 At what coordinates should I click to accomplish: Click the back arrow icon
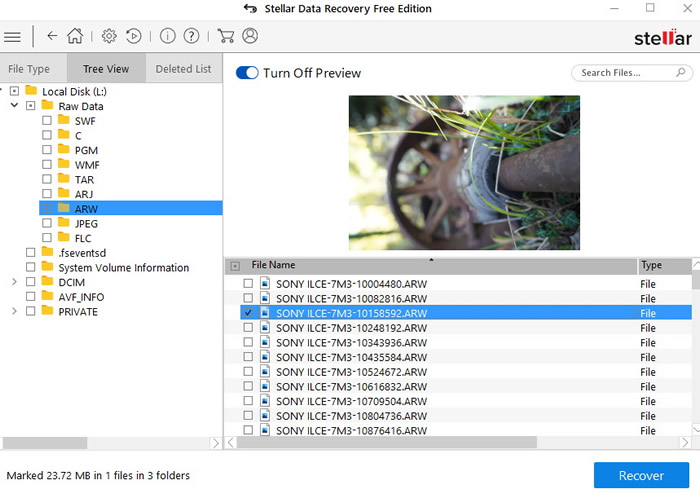tap(52, 37)
